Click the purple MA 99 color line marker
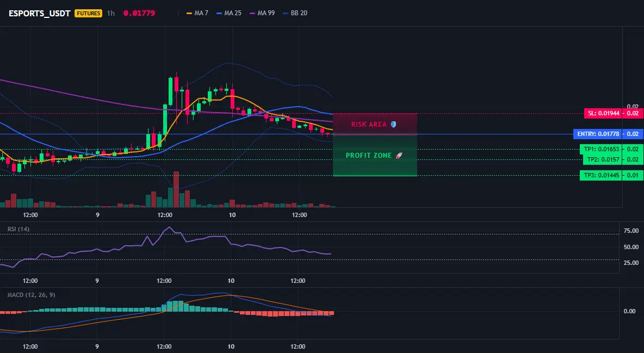 [252, 13]
